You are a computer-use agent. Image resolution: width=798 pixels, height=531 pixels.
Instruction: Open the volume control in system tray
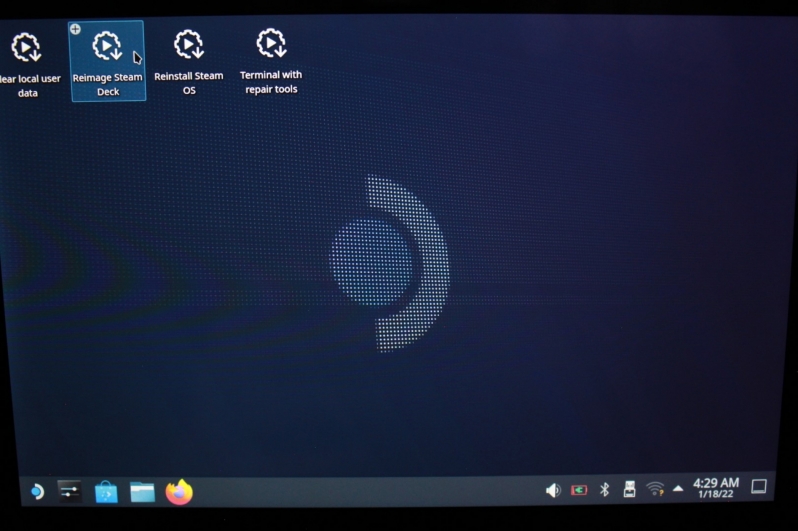point(553,490)
